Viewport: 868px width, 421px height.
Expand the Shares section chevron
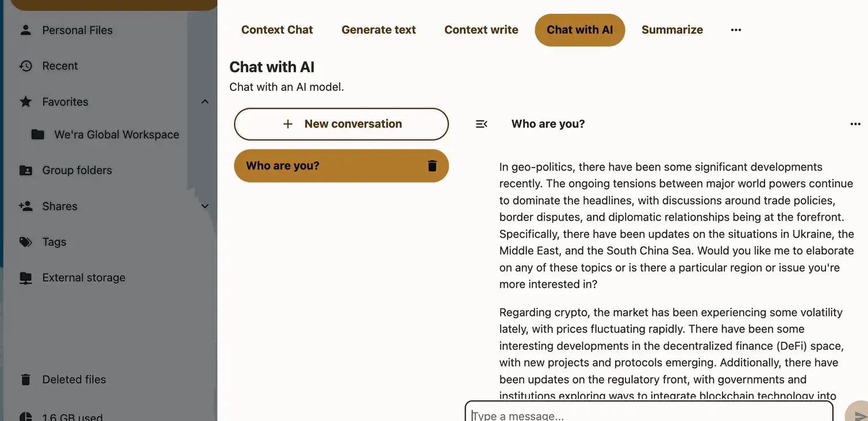pyautogui.click(x=205, y=206)
